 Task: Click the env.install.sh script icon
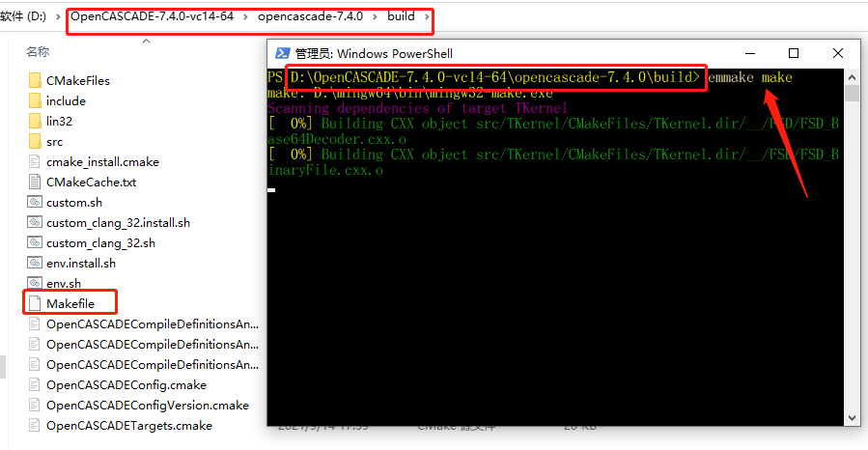(x=35, y=263)
